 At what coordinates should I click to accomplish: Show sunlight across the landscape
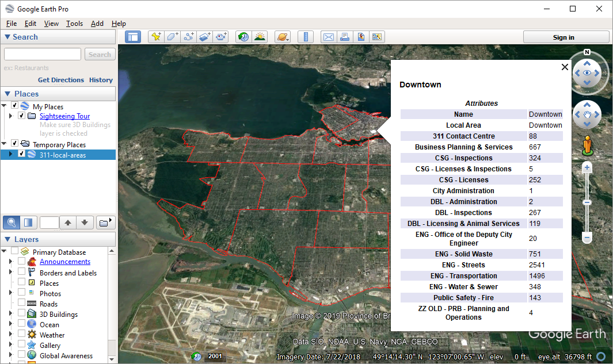point(260,37)
